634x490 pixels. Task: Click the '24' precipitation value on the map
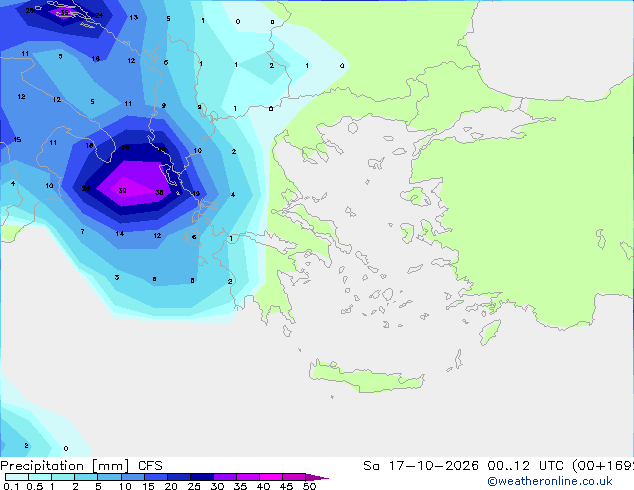(x=99, y=15)
